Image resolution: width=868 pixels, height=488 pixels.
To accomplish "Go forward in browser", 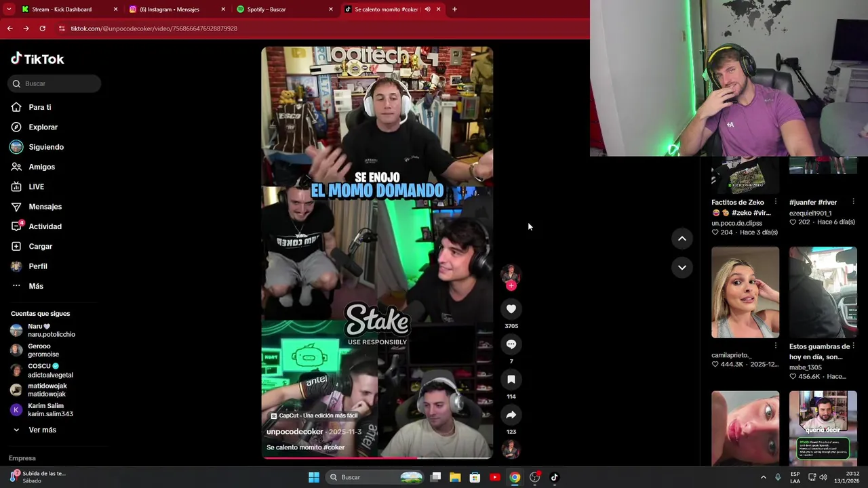I will [26, 28].
